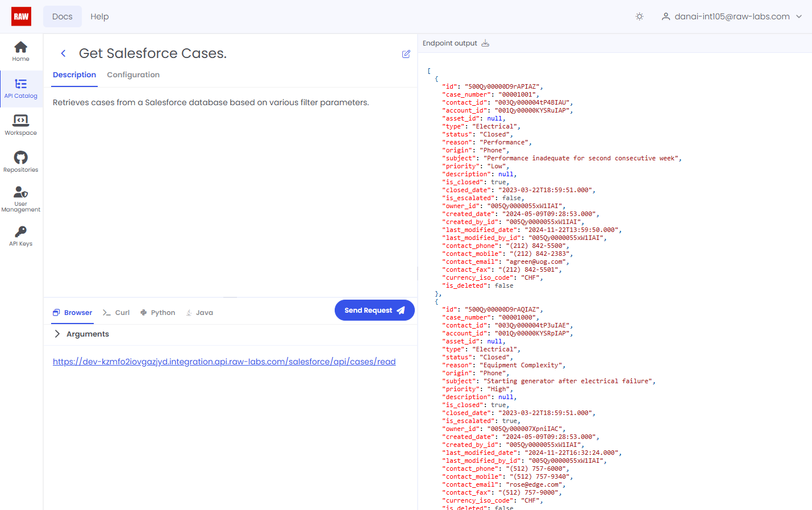Screen dimensions: 812x510
Task: Open the Workspace sidebar icon
Action: (21, 125)
